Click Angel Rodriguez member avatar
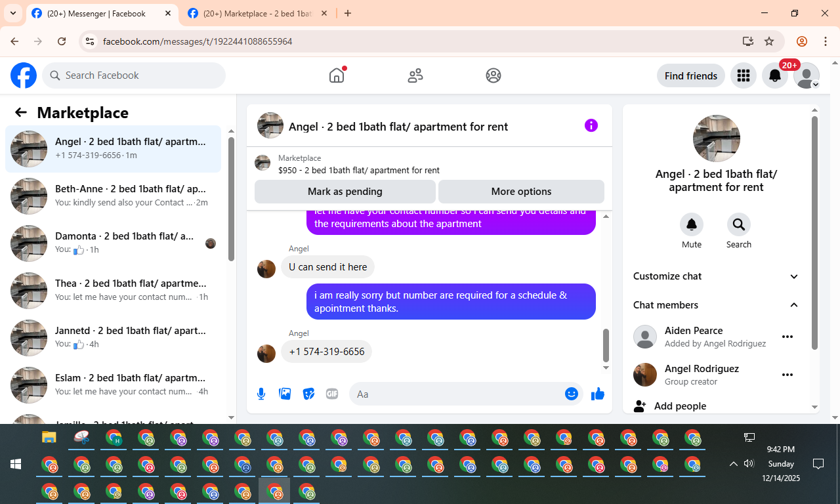This screenshot has width=840, height=504. point(645,375)
